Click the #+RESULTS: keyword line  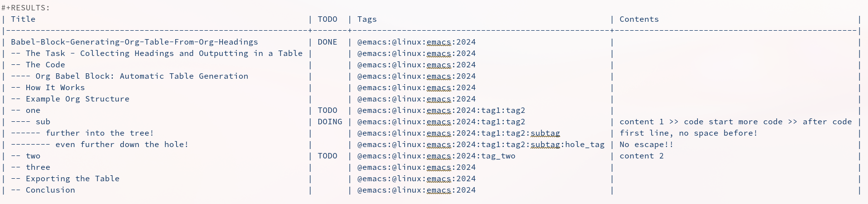coord(25,8)
